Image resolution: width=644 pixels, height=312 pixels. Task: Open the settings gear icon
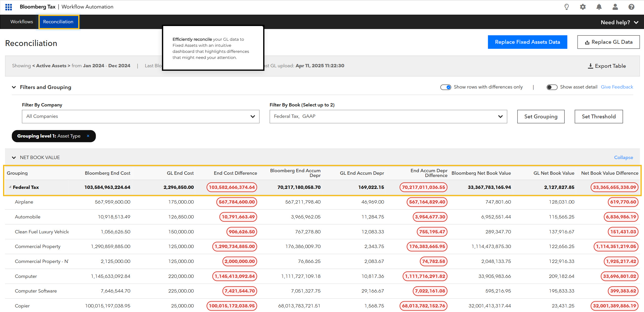(x=583, y=7)
